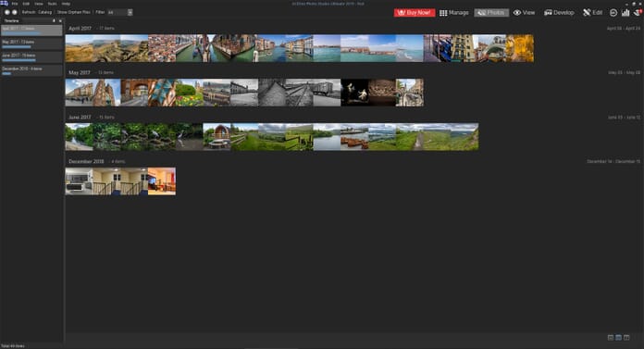Screen dimensions: 644x349
Task: Go back with the Back arrow icon
Action: click(7, 12)
